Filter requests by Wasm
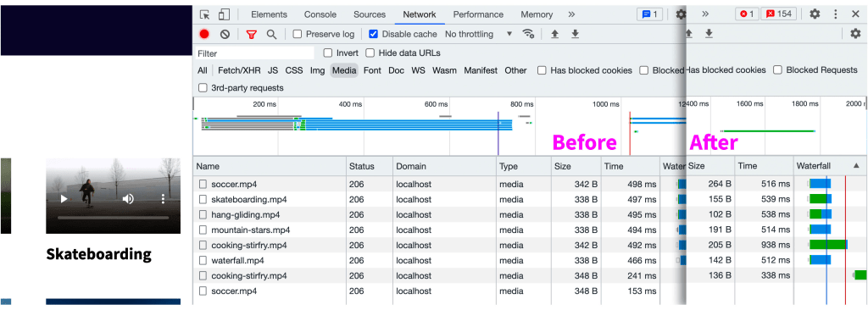 [x=444, y=70]
